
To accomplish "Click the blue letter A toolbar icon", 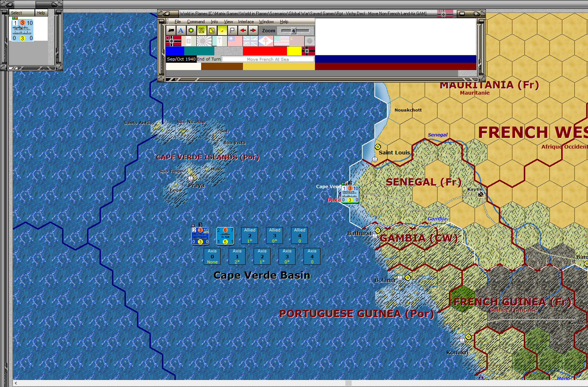I will point(181,30).
